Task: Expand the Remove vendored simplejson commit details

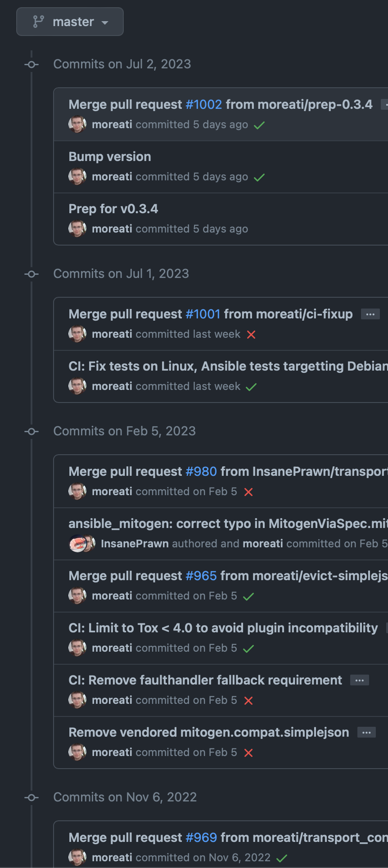Action: (x=366, y=732)
